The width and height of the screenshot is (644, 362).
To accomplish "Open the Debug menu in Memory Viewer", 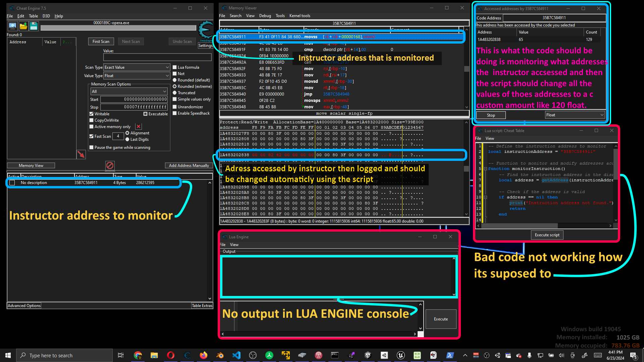I will pos(265,15).
